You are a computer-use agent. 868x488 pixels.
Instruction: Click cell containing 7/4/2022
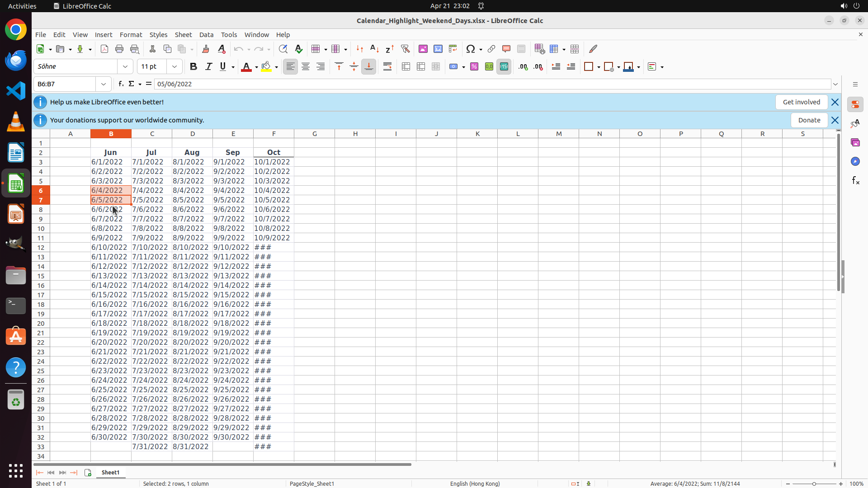[151, 190]
